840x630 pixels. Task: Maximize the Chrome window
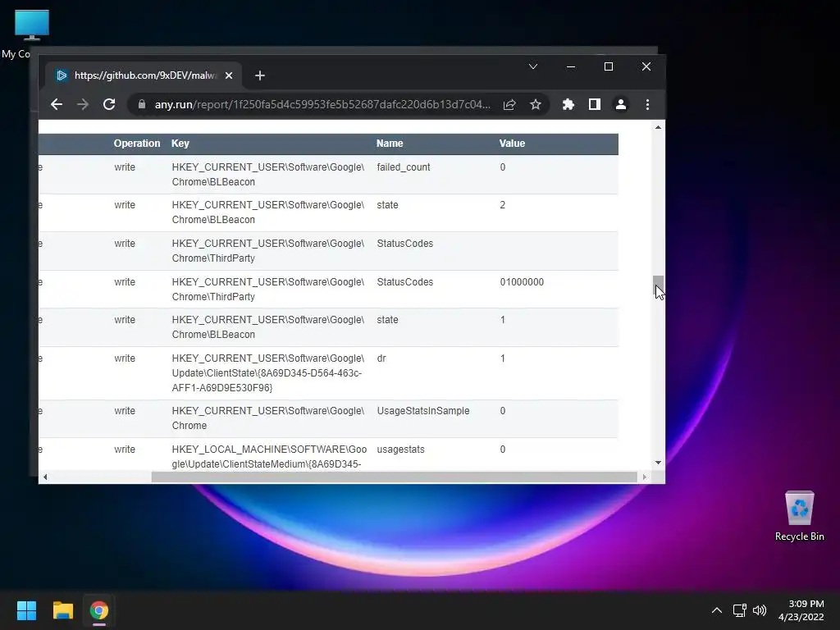pyautogui.click(x=609, y=66)
